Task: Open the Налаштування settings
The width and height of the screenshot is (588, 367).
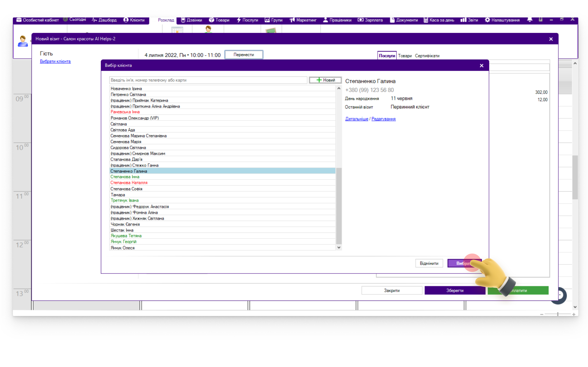Action: (x=502, y=20)
